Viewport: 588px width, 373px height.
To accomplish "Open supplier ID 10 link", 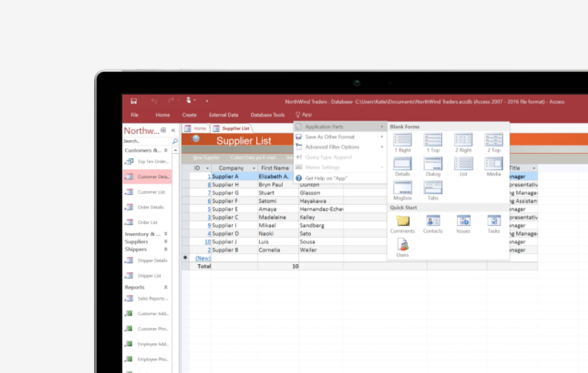I will [208, 242].
